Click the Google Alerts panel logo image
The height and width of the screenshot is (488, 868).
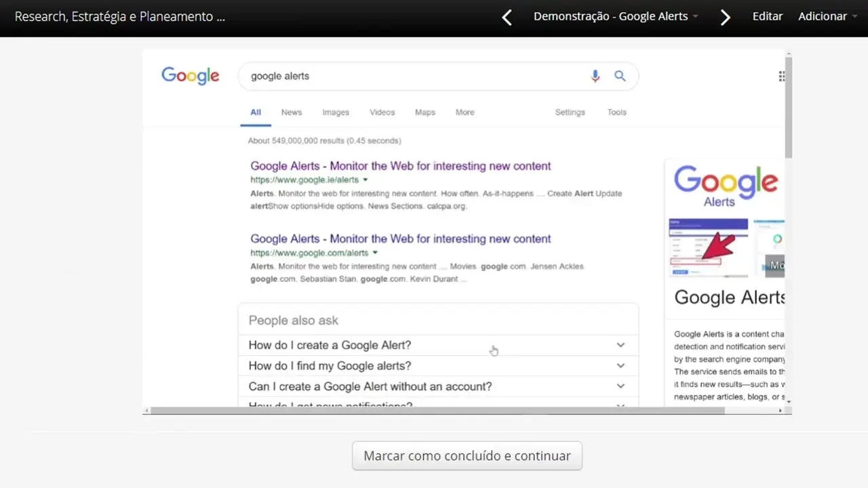click(x=726, y=186)
